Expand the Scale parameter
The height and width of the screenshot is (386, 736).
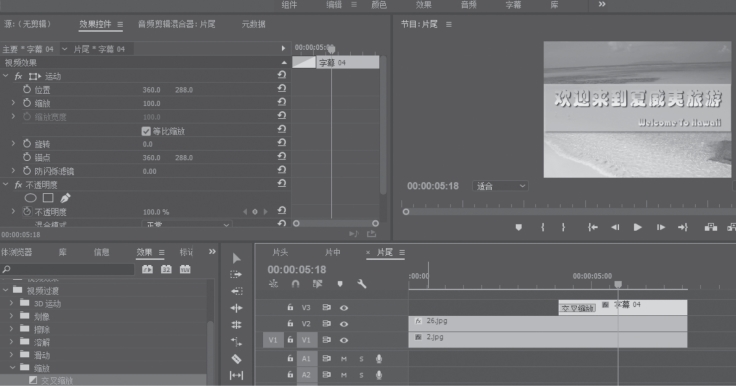[13, 102]
